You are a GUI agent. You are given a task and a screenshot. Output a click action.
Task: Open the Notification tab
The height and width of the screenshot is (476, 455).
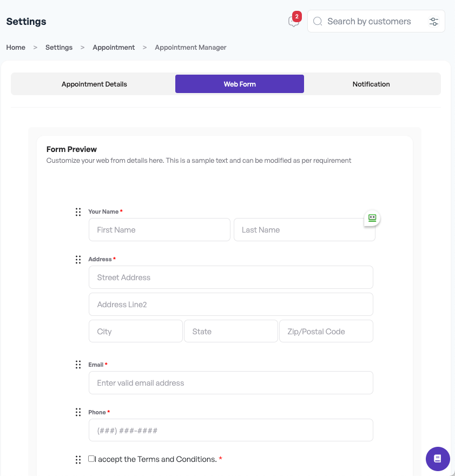(371, 84)
